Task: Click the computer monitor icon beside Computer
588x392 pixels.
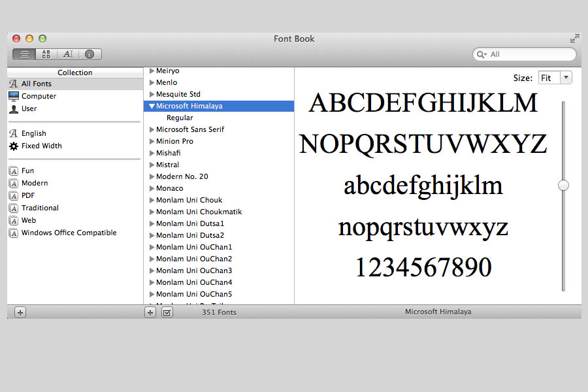Action: tap(14, 96)
